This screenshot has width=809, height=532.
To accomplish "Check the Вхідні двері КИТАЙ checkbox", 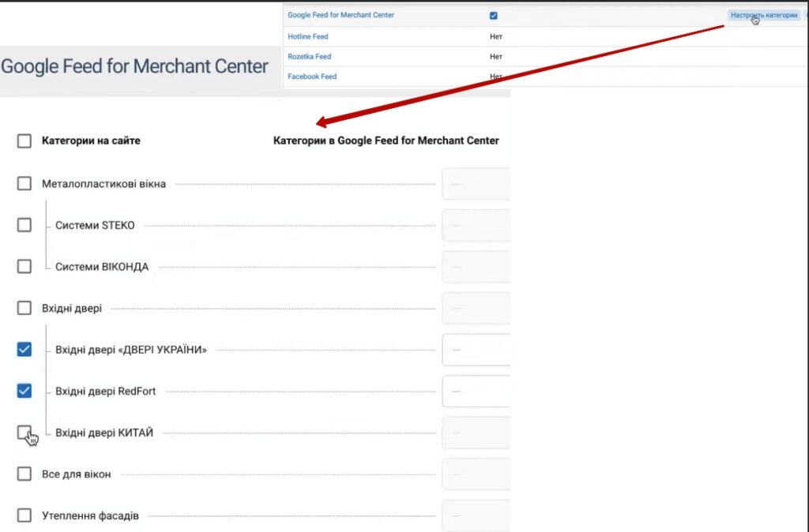I will pyautogui.click(x=24, y=432).
